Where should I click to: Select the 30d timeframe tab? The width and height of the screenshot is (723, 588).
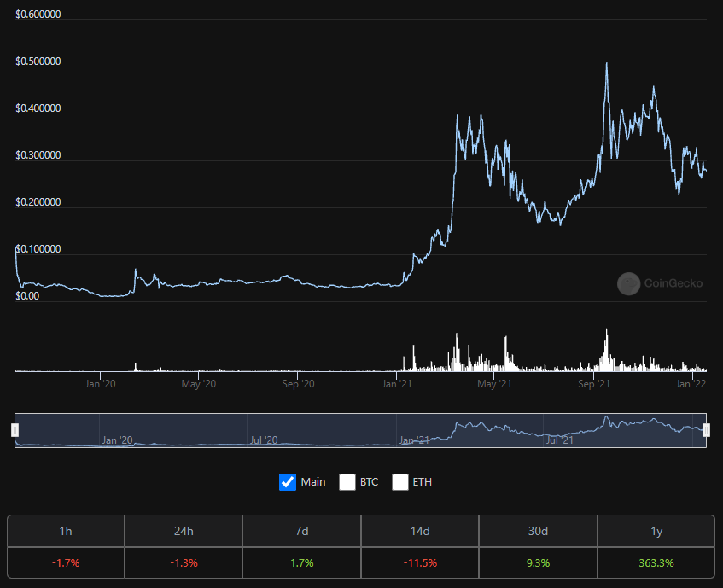[538, 532]
